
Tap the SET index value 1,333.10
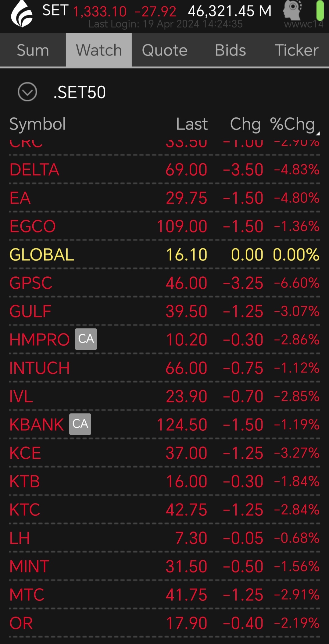click(100, 12)
